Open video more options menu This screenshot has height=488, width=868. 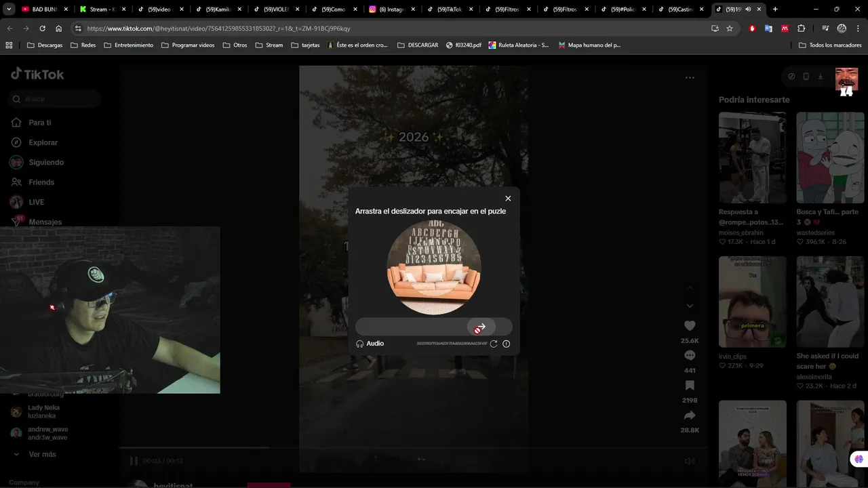[x=690, y=77]
